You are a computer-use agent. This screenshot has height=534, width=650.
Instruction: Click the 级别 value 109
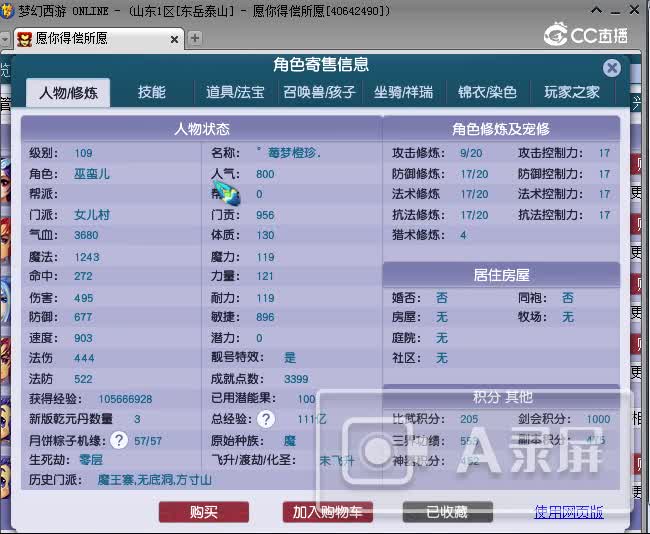point(83,153)
